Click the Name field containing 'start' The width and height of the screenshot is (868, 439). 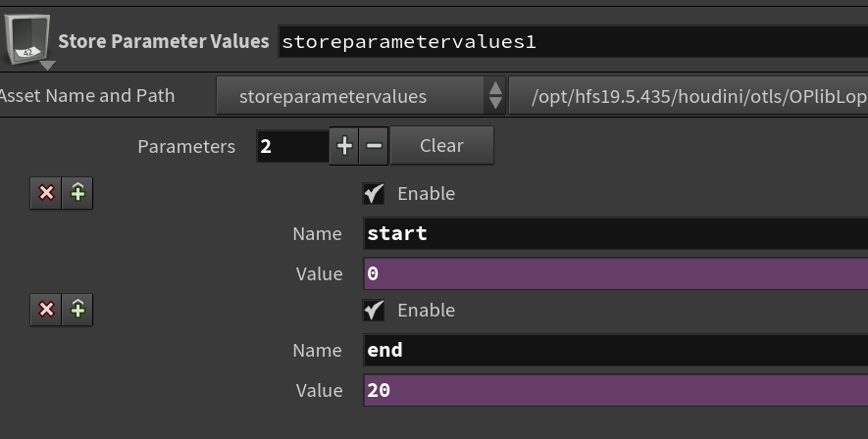[x=616, y=233]
